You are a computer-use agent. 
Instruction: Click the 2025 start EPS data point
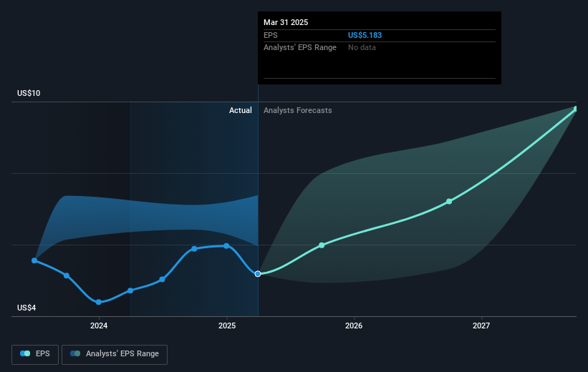point(226,246)
